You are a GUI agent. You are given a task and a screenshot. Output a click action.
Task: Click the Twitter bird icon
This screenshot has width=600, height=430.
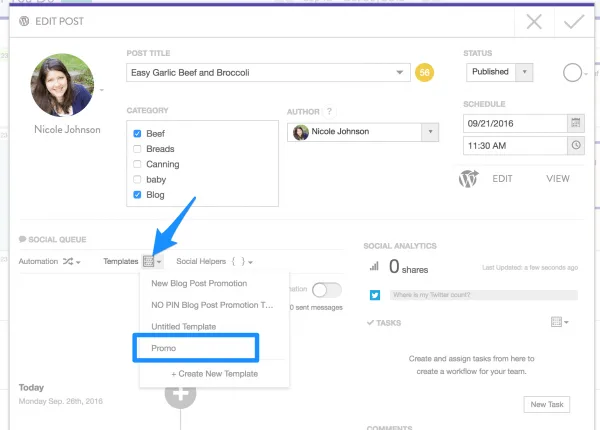(x=375, y=295)
